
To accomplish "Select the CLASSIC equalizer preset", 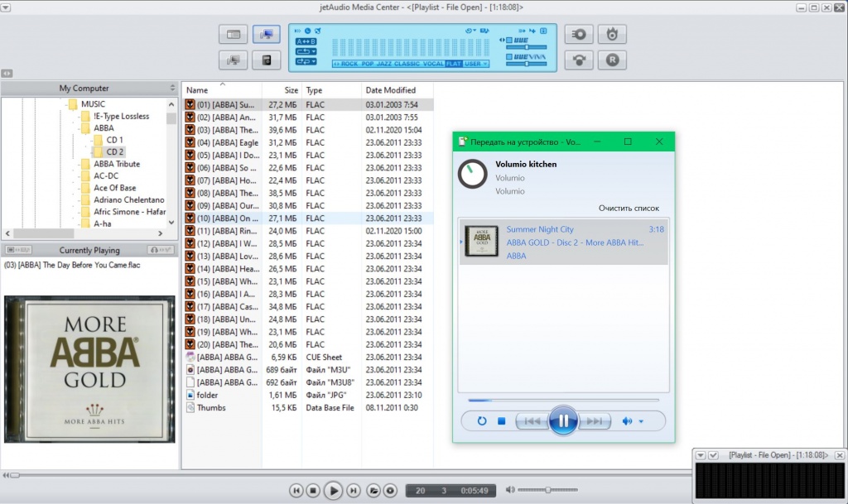I will (407, 64).
